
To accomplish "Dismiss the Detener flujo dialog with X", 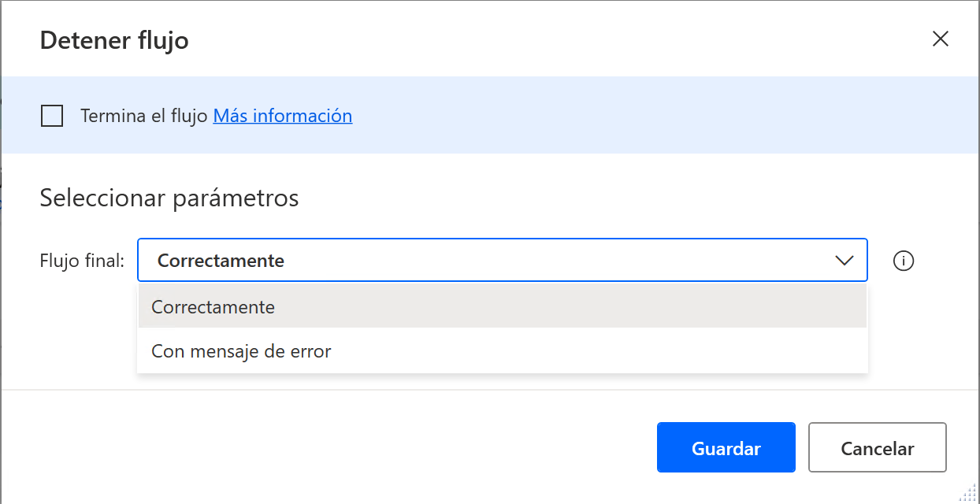I will pos(941,38).
